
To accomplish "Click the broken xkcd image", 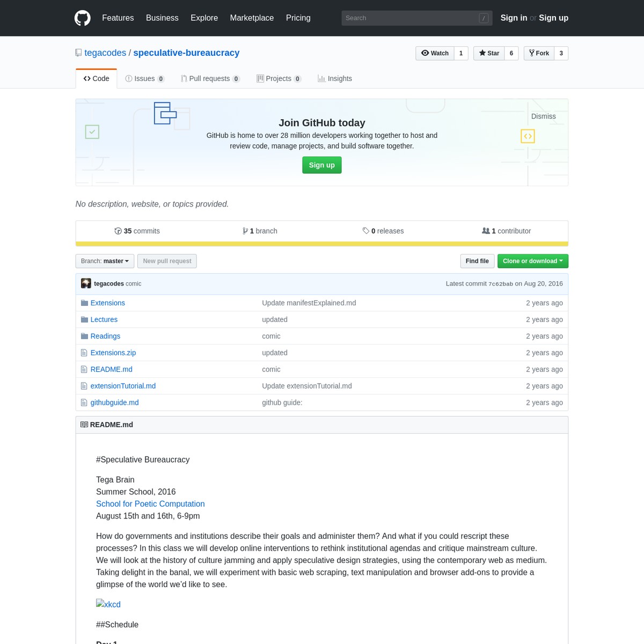I will pyautogui.click(x=108, y=604).
